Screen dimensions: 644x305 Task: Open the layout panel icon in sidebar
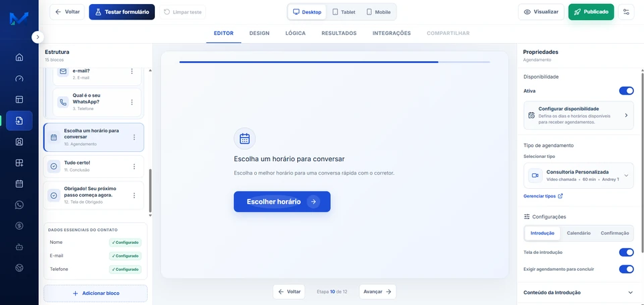pos(19,99)
